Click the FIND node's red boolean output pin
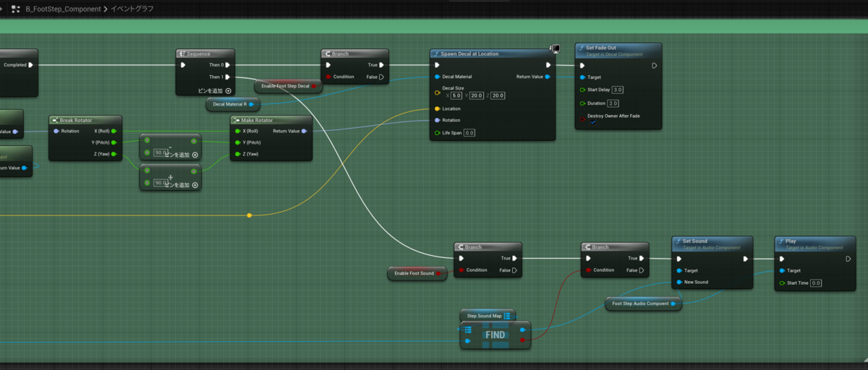The width and height of the screenshot is (868, 370). coord(523,339)
